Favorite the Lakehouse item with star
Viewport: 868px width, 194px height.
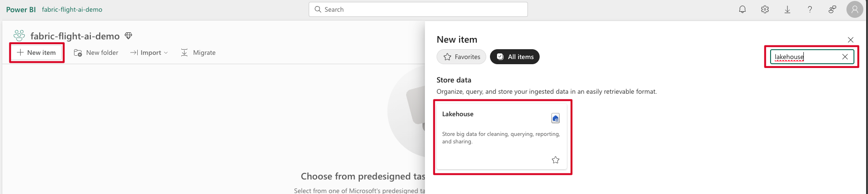coord(556,160)
